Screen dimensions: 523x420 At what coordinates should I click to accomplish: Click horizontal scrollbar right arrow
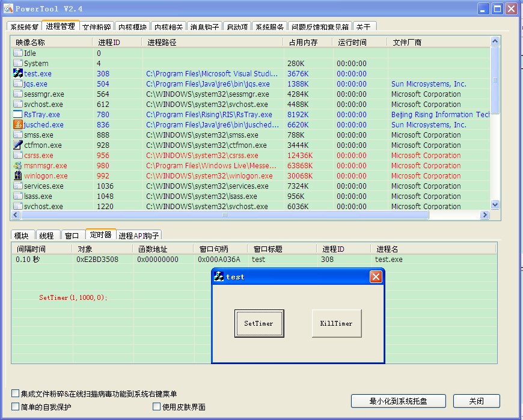click(485, 215)
